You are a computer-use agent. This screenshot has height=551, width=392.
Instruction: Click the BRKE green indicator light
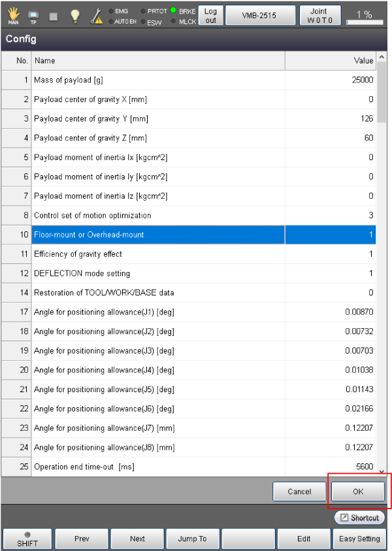pyautogui.click(x=174, y=11)
